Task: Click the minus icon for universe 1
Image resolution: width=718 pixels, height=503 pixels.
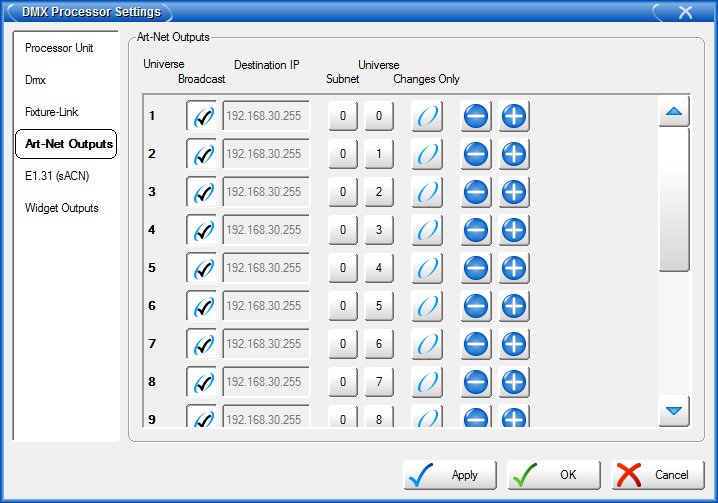Action: (476, 116)
